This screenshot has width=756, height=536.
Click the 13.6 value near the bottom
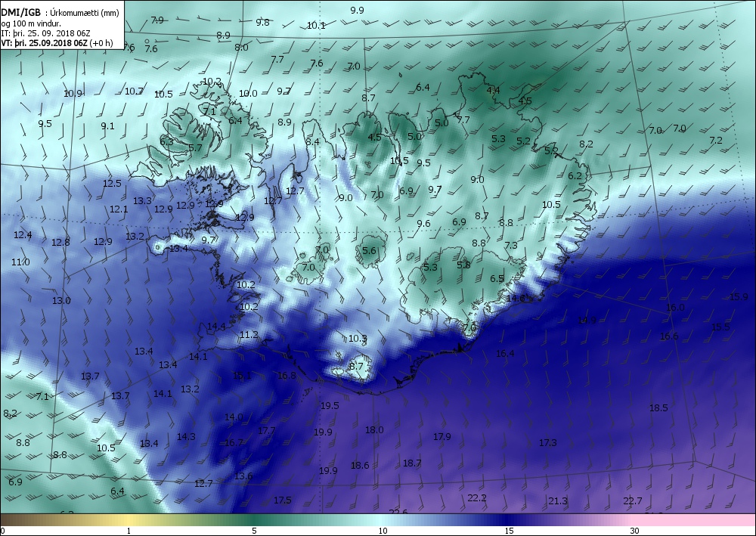pyautogui.click(x=243, y=476)
